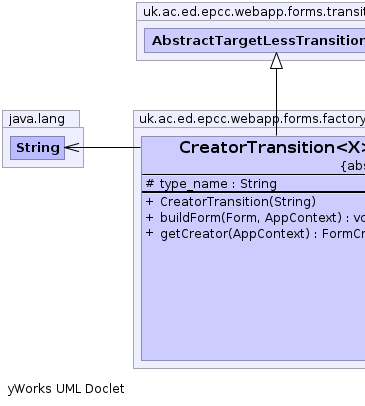Click the association line toward String
Image resolution: width=365 pixels, height=406 pixels.
point(107,147)
